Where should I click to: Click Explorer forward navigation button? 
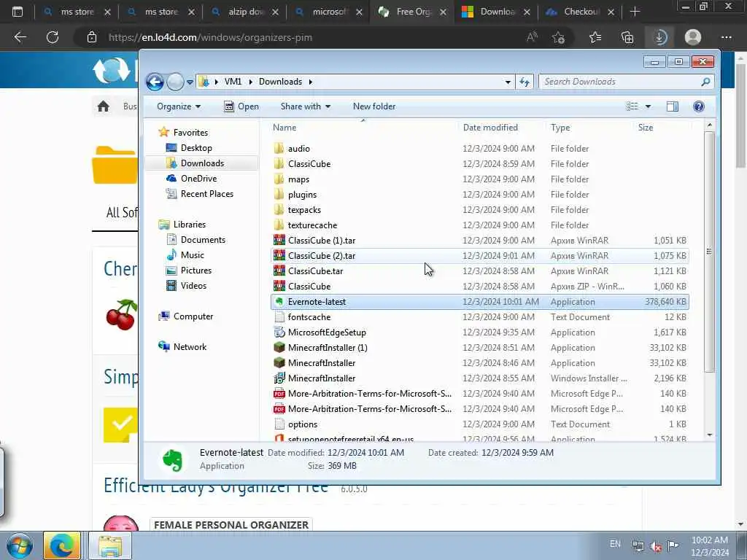point(175,82)
